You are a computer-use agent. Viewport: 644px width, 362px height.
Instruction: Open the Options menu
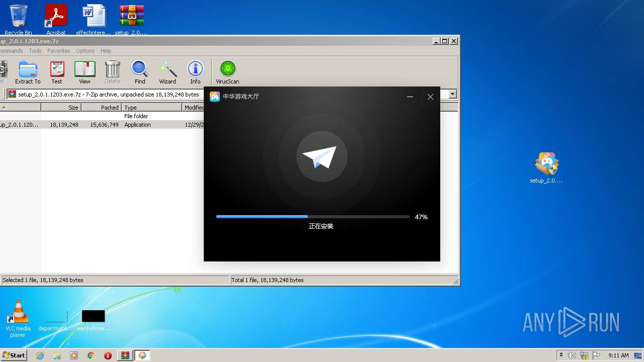click(86, 51)
